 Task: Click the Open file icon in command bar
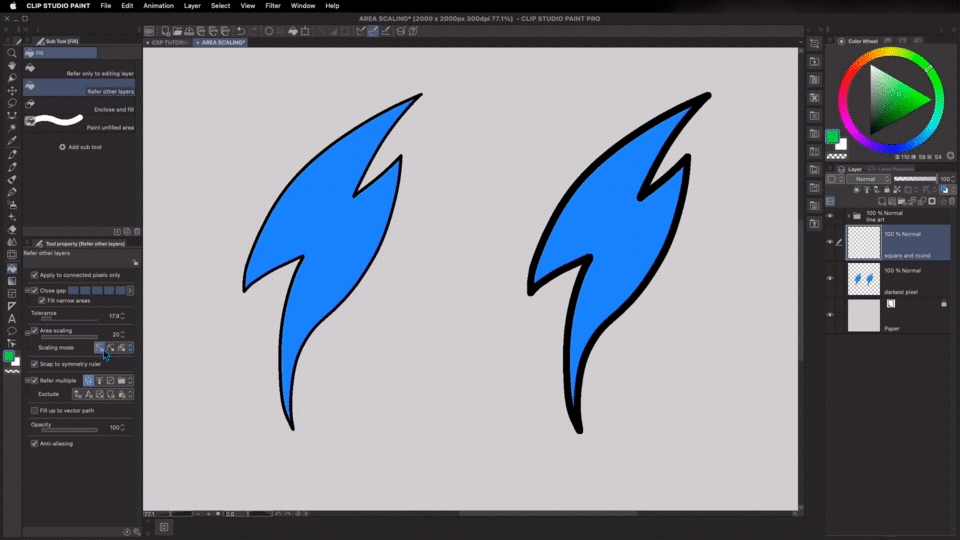(177, 31)
